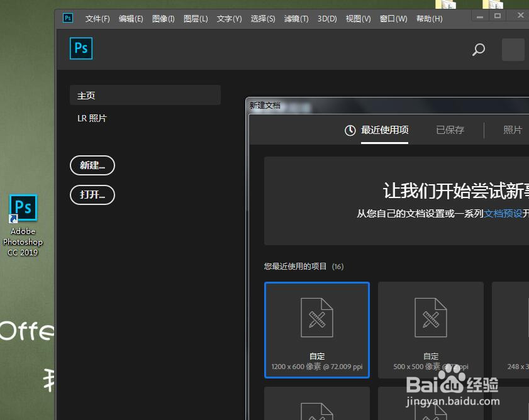Click the account profile square top right

pyautogui.click(x=513, y=50)
